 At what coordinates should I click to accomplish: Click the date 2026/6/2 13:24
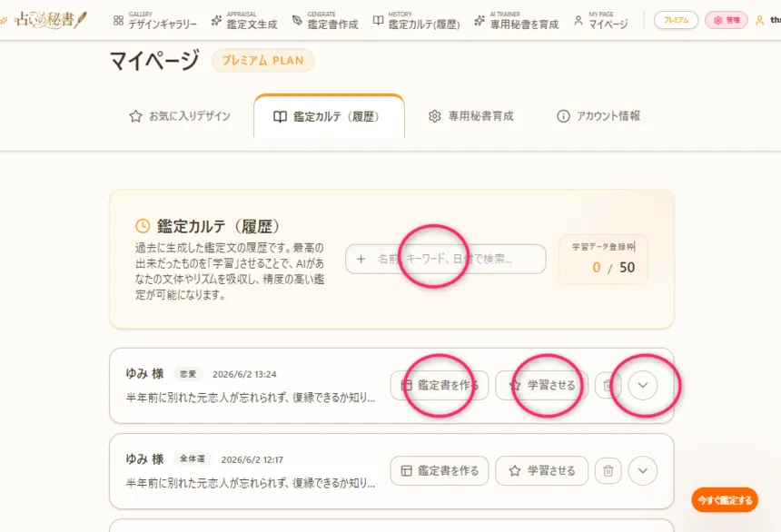244,375
